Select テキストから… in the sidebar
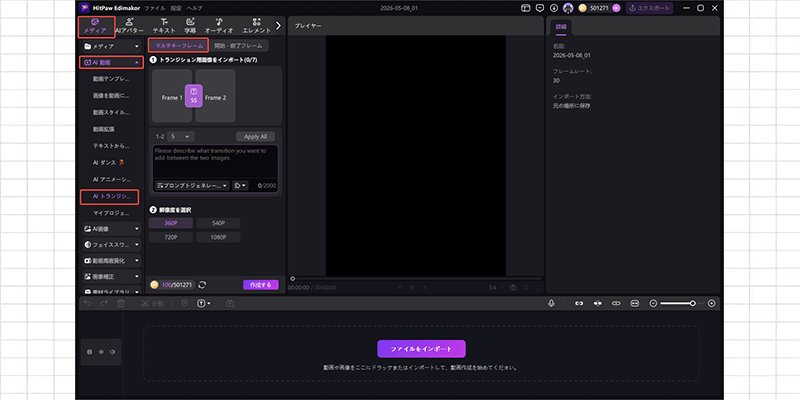 tap(111, 146)
